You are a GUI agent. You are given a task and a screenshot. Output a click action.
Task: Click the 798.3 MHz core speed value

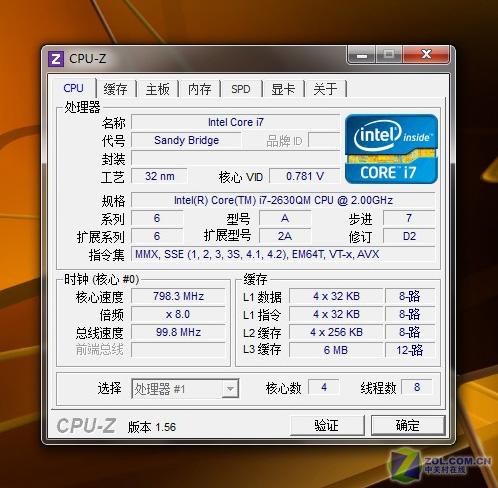178,296
